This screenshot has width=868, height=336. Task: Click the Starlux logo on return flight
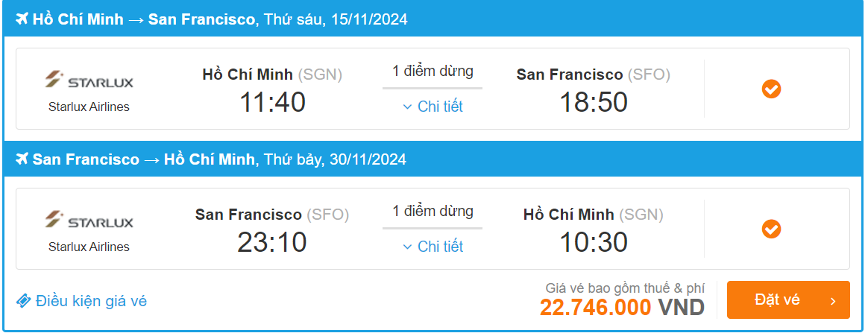tap(89, 221)
